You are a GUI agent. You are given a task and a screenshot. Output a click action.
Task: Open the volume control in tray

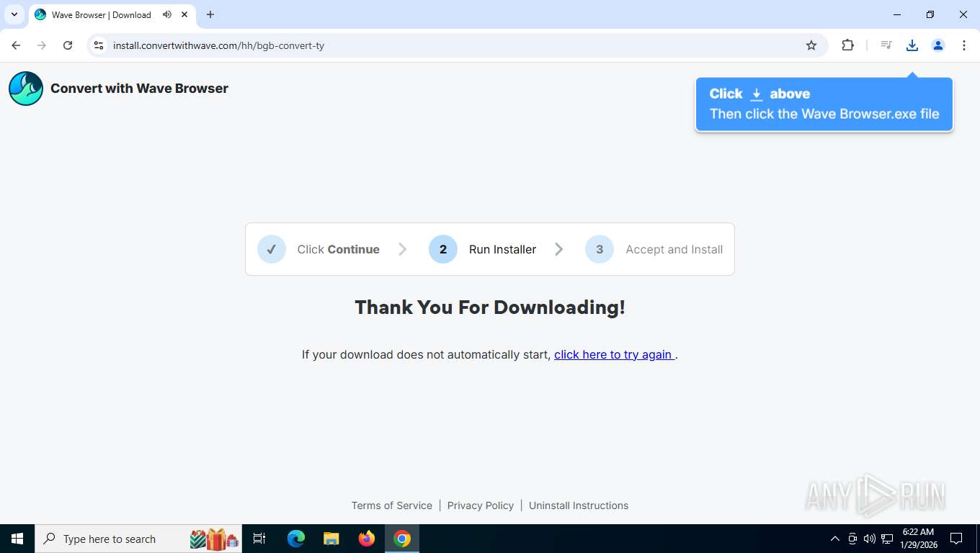tap(870, 539)
